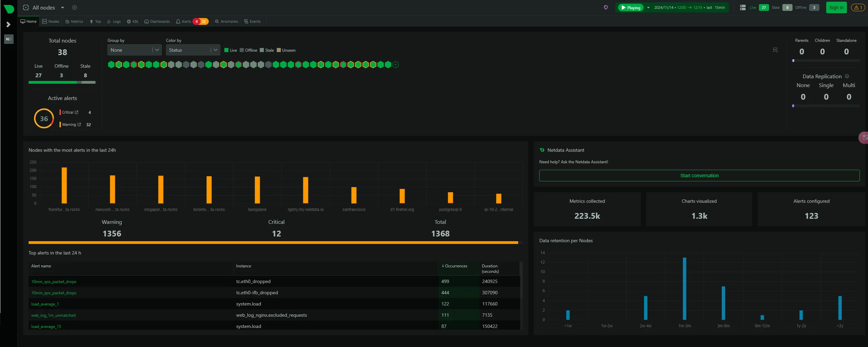Open the Group by None dropdown

pos(134,50)
